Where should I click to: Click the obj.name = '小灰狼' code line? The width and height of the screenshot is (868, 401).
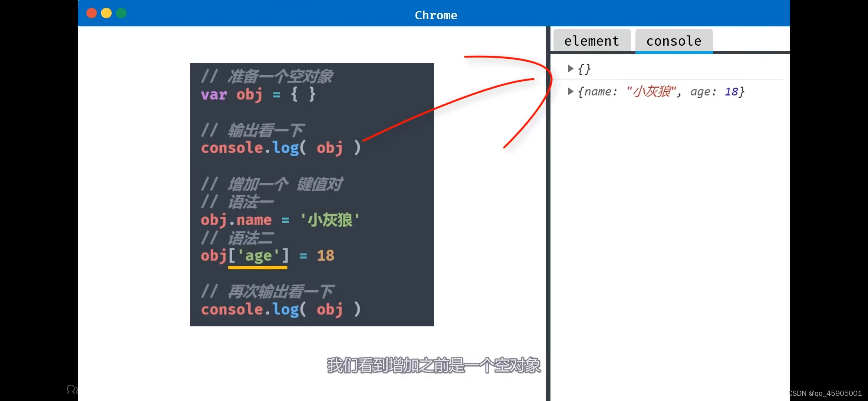280,220
